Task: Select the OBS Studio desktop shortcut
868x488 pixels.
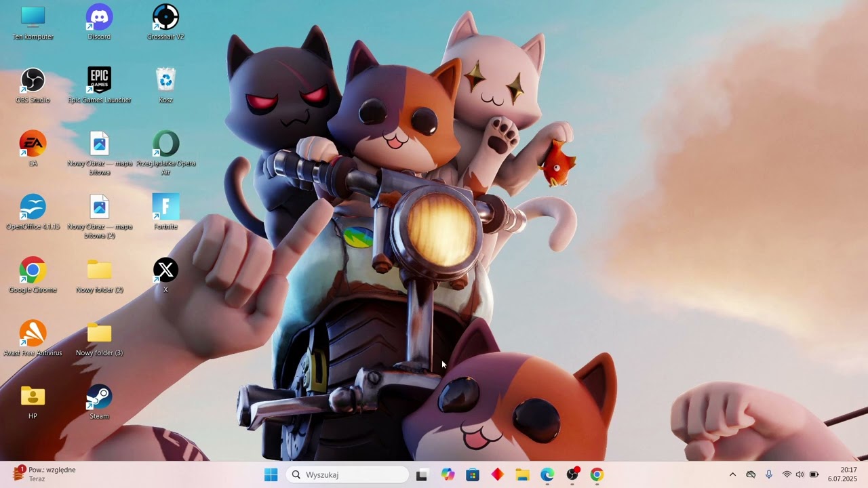Action: click(33, 86)
